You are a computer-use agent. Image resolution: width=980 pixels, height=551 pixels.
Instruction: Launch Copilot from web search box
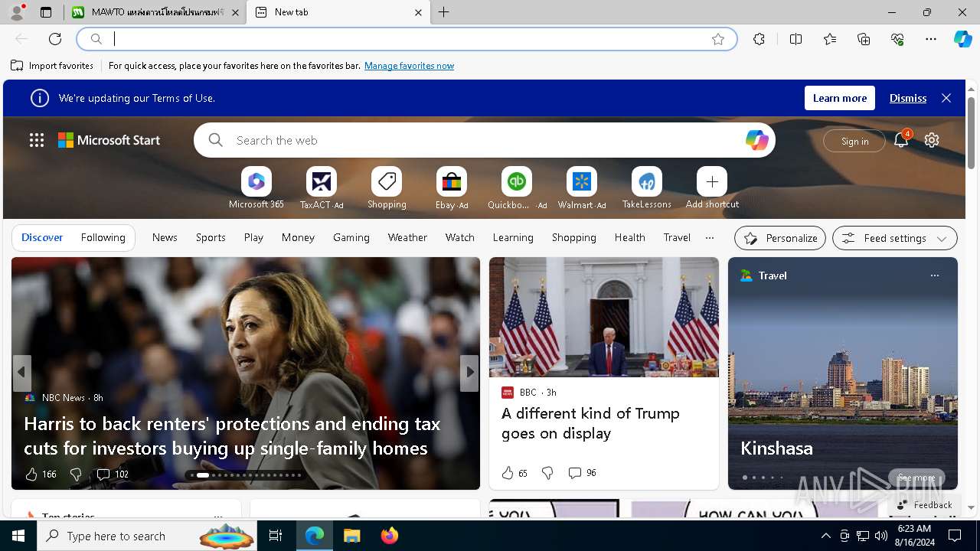[x=756, y=140]
